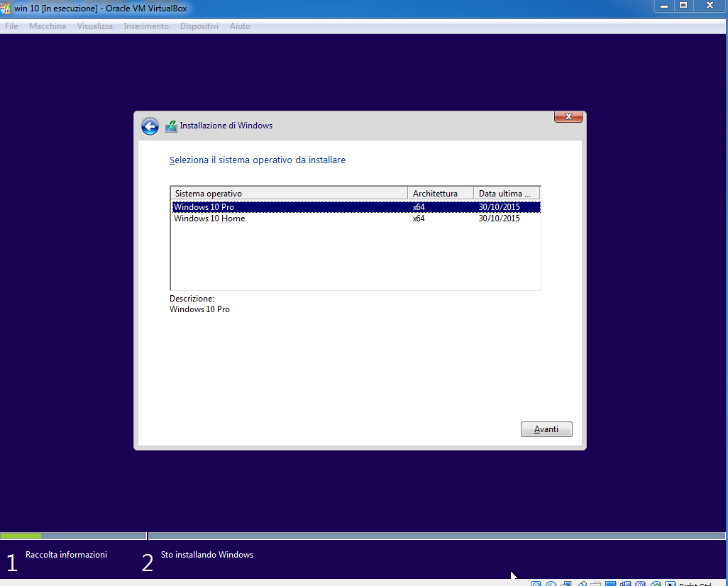Sort by the Architettura column header
Image resolution: width=728 pixels, height=586 pixels.
click(x=441, y=193)
